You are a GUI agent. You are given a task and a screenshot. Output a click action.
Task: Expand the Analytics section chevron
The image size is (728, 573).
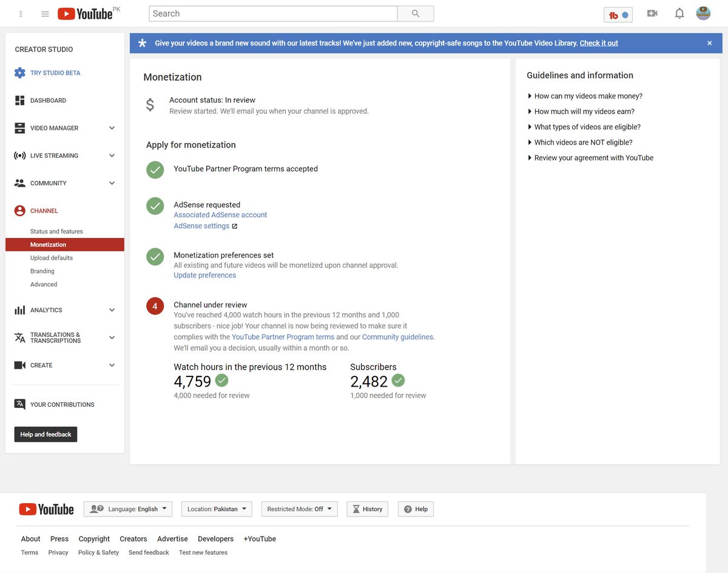[112, 310]
